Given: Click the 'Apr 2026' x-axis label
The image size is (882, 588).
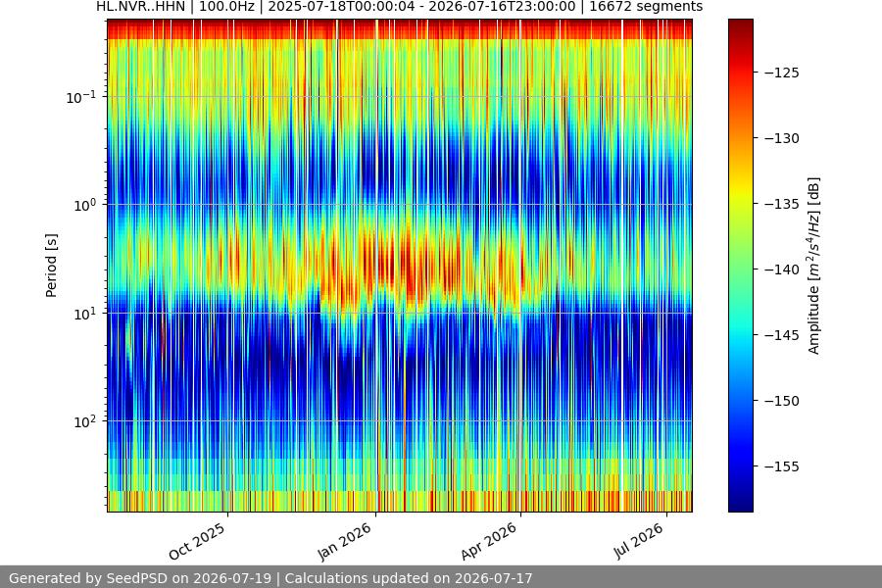Looking at the screenshot, I should coord(488,541).
